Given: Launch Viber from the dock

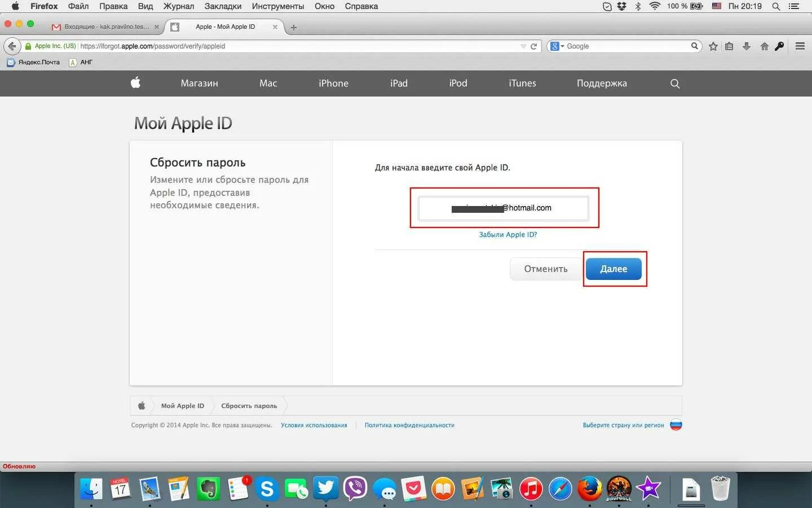Looking at the screenshot, I should click(x=355, y=489).
